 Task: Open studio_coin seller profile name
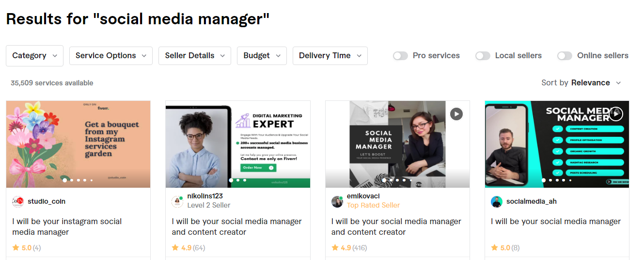pos(47,201)
